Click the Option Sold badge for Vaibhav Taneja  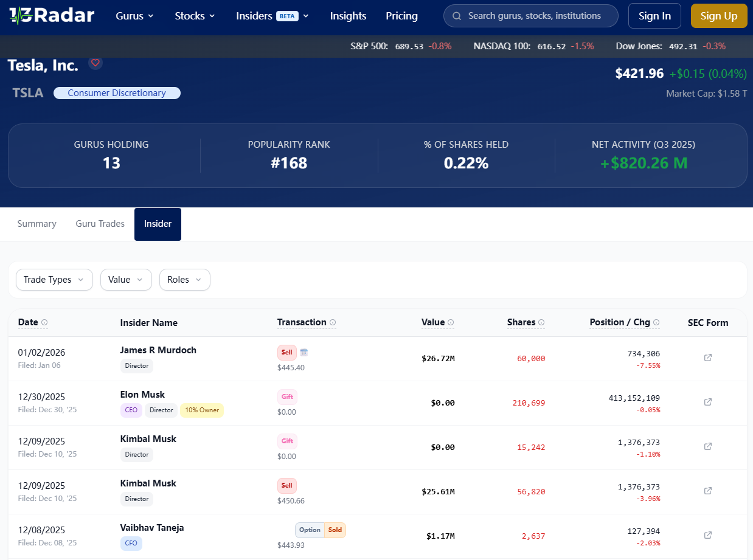click(321, 530)
